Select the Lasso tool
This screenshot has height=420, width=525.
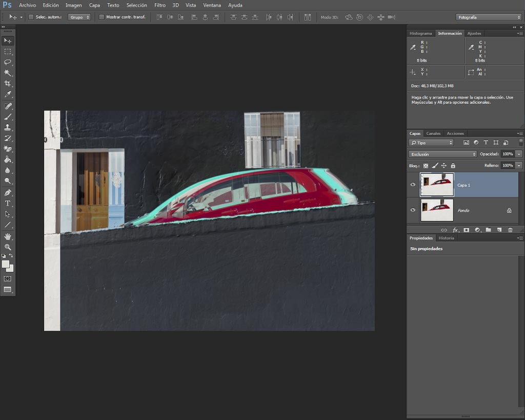coord(7,62)
